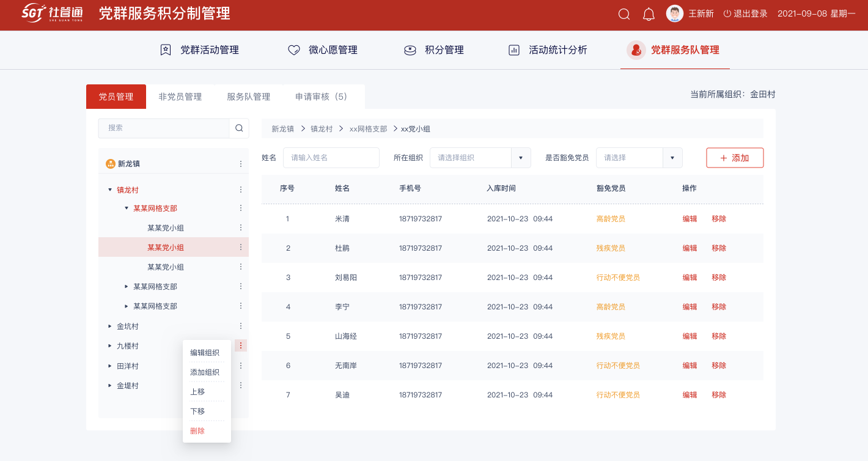This screenshot has height=461, width=868.
Task: Click 移除 for 李宁 row
Action: coord(719,307)
